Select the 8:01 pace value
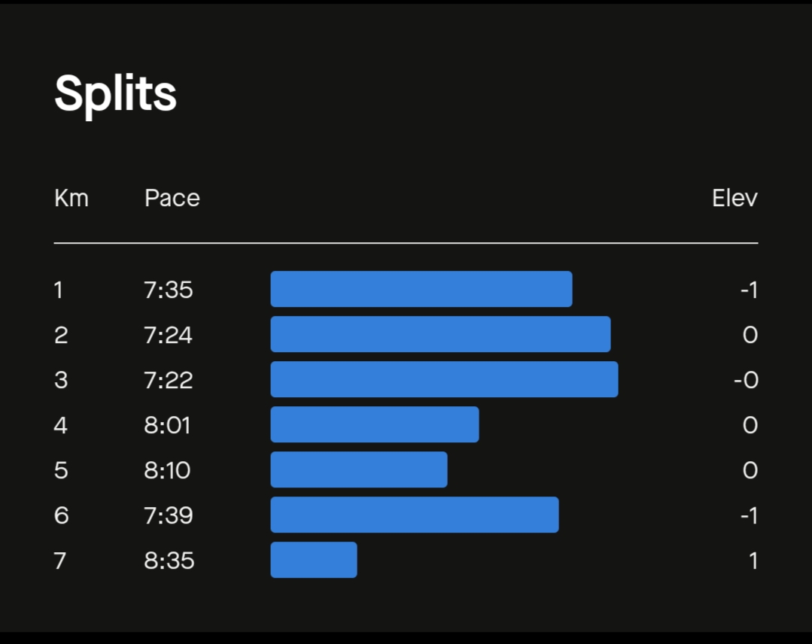The width and height of the screenshot is (812, 644). click(167, 426)
